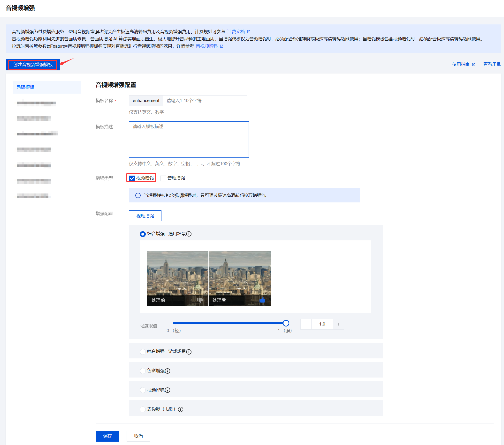Select the 色彩增强 radio option
The width and height of the screenshot is (504, 445).
point(143,371)
